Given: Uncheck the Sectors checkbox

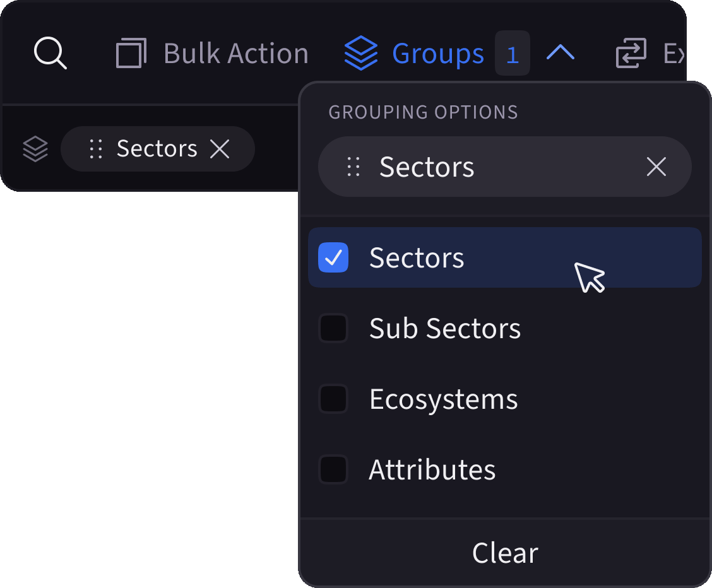Looking at the screenshot, I should [333, 257].
